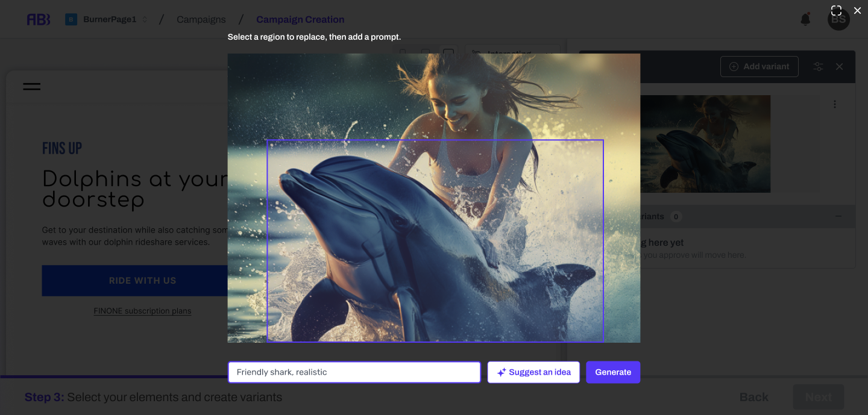Click Suggest an idea button

(x=533, y=372)
